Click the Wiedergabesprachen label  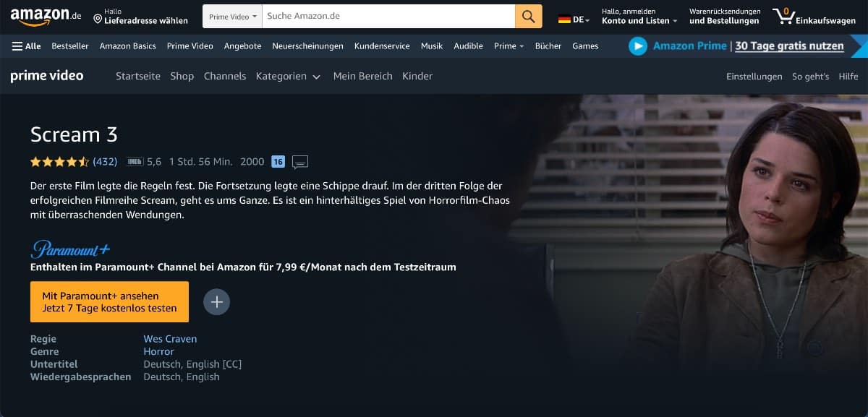click(81, 377)
